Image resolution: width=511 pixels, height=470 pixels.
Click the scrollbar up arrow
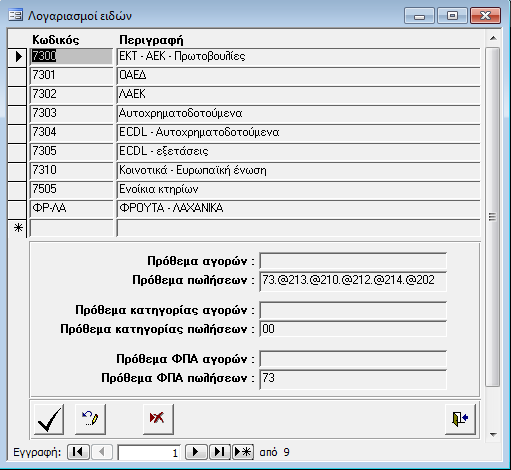pos(493,38)
